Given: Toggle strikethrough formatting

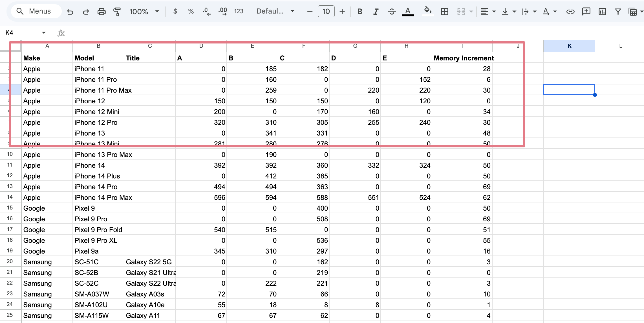Looking at the screenshot, I should point(392,11).
